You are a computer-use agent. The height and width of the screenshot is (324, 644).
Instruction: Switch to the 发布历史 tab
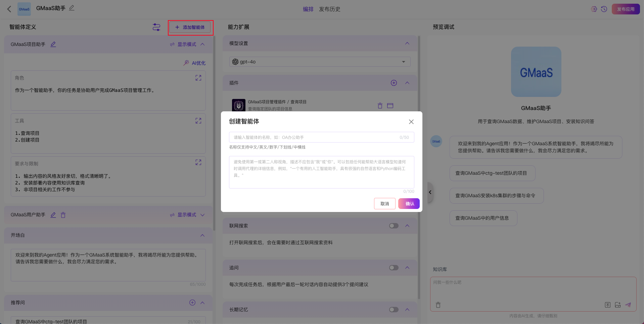[330, 9]
